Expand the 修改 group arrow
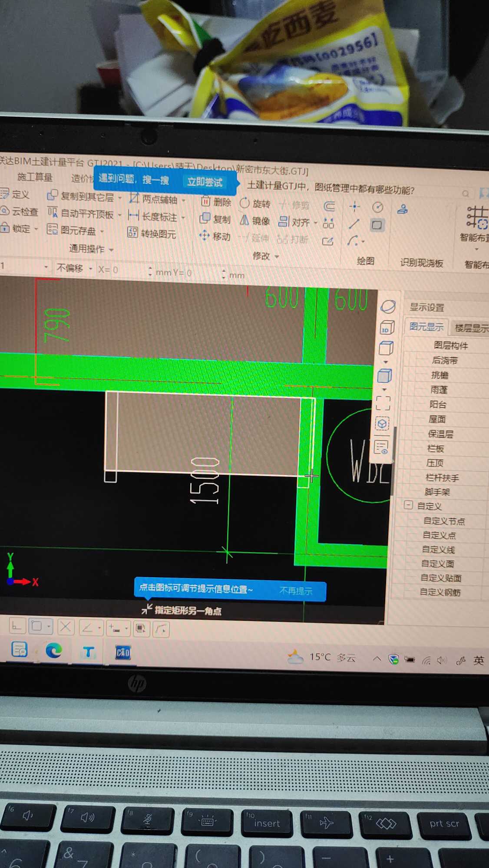 tap(277, 257)
